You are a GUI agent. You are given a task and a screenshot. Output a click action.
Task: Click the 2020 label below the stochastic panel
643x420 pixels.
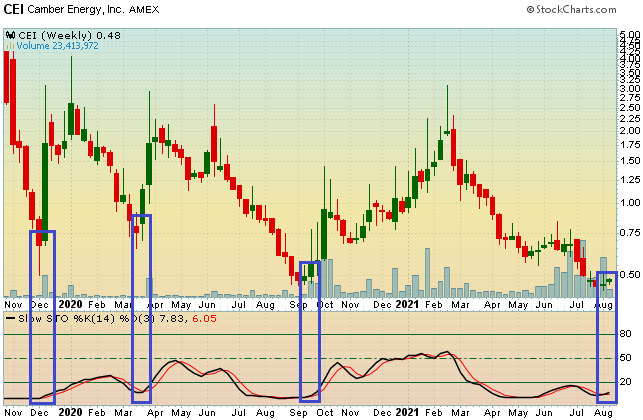pos(70,412)
